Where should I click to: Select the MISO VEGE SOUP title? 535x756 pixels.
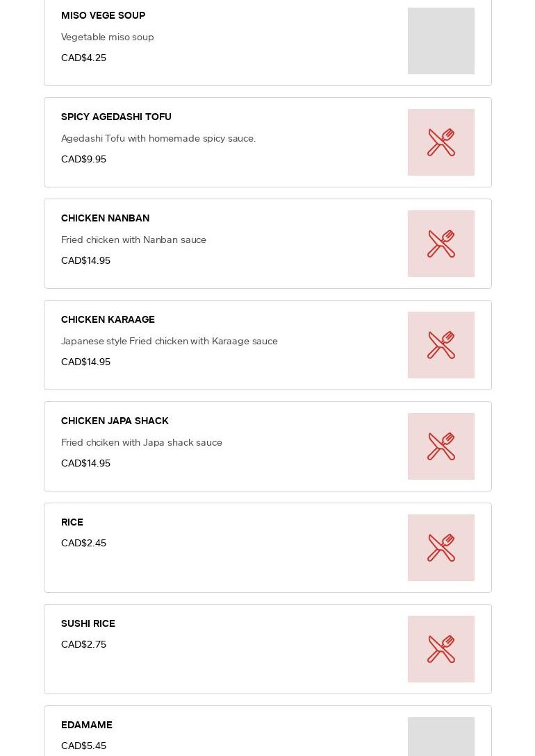[x=103, y=15]
